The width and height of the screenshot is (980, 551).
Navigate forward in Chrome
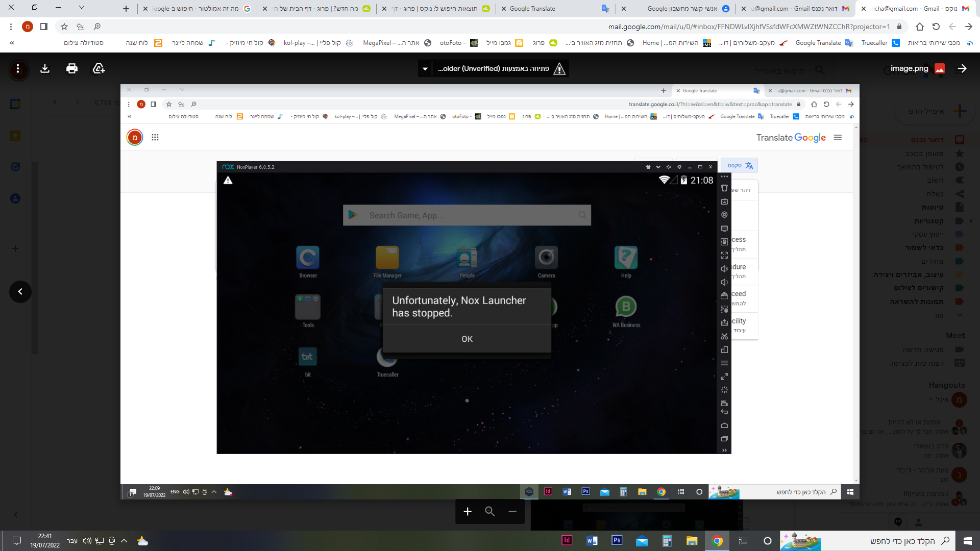pos(969,27)
